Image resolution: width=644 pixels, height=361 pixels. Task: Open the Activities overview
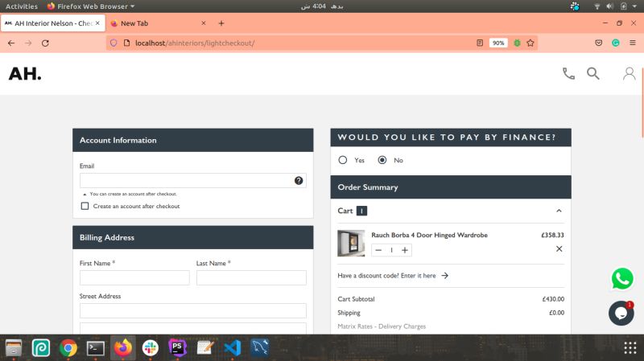[x=22, y=6]
